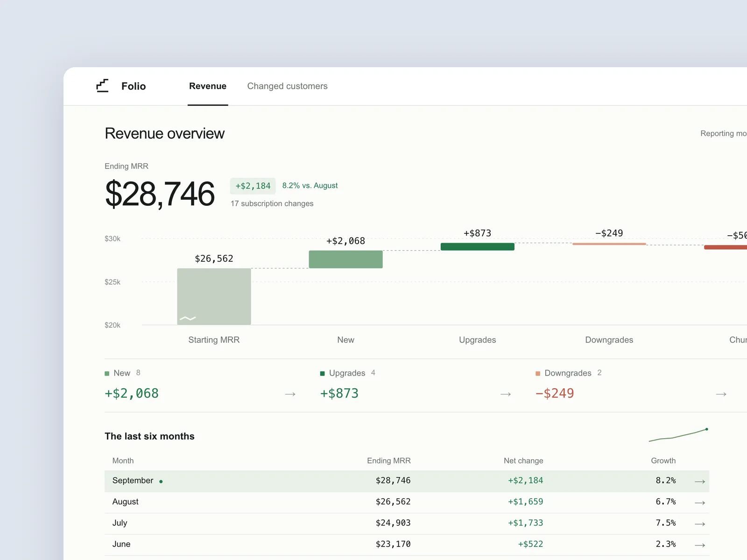Click the dark green Upgrades legend swatch
This screenshot has width=747, height=560.
pos(322,373)
